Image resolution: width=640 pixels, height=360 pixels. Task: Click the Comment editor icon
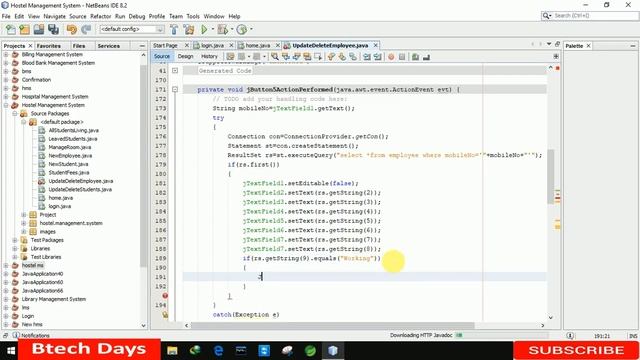(x=416, y=57)
